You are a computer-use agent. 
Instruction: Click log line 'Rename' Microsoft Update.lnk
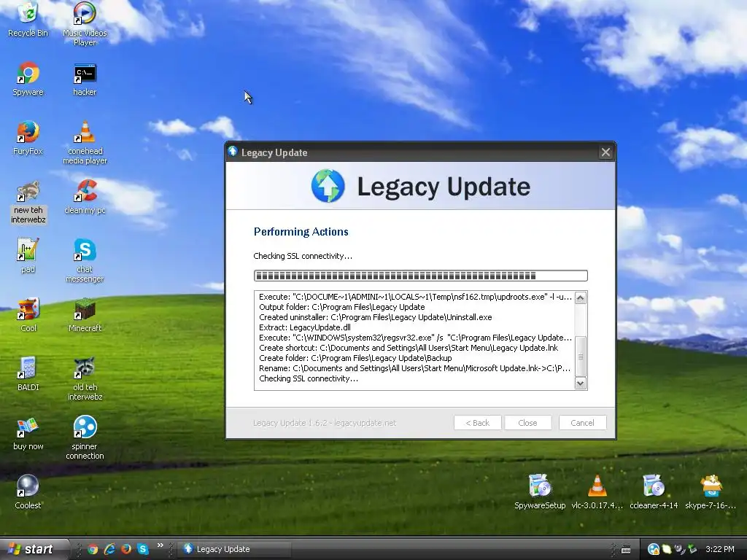[415, 368]
